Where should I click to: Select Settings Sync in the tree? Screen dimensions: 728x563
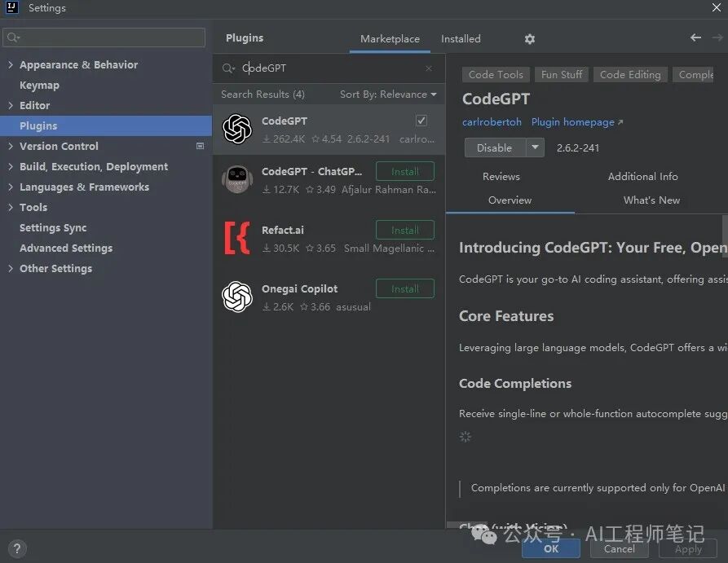click(x=53, y=228)
